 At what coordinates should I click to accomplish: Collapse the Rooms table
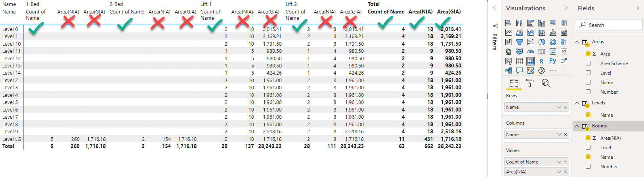(x=577, y=126)
